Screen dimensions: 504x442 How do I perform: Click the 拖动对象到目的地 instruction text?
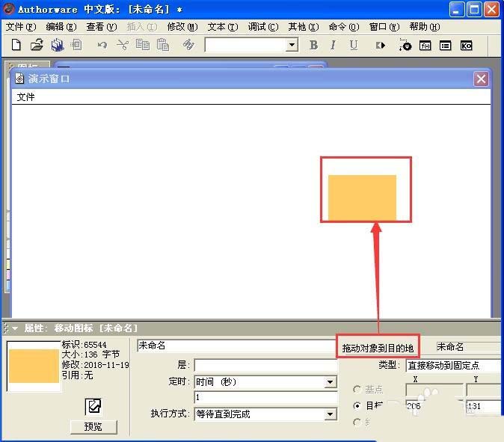point(378,348)
